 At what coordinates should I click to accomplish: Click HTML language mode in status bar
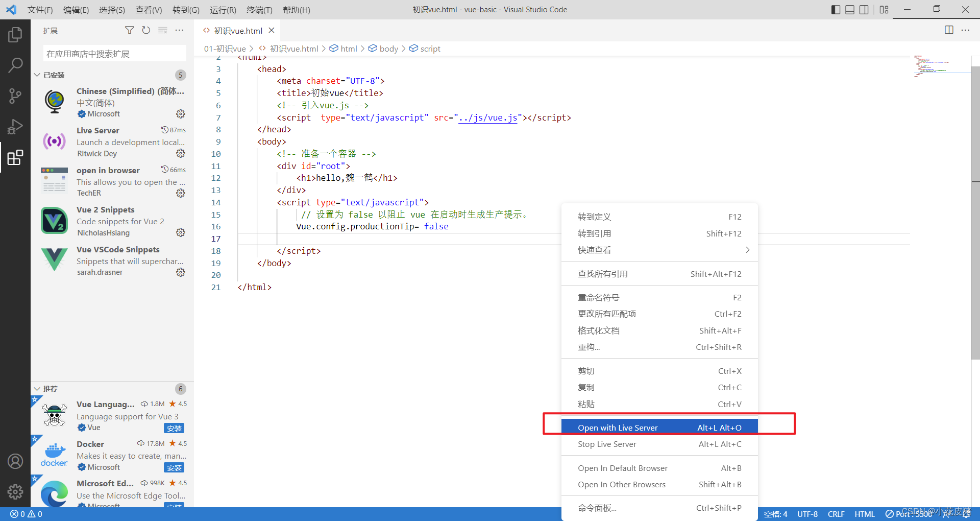click(x=865, y=514)
